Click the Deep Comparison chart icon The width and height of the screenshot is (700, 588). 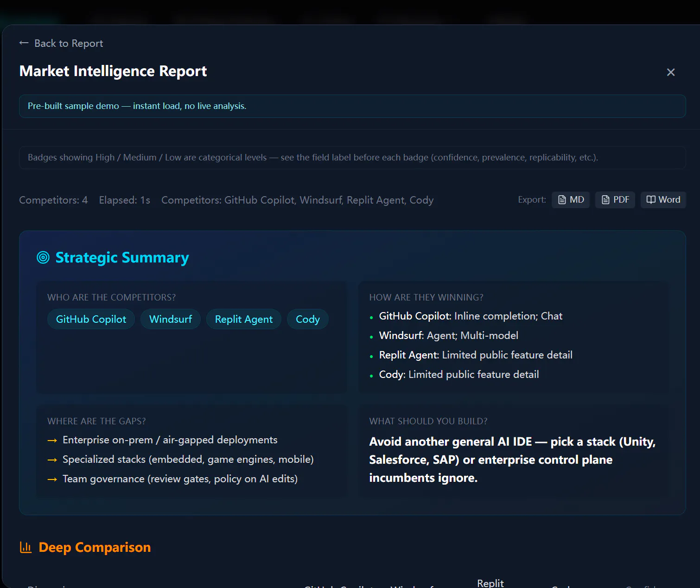(26, 547)
